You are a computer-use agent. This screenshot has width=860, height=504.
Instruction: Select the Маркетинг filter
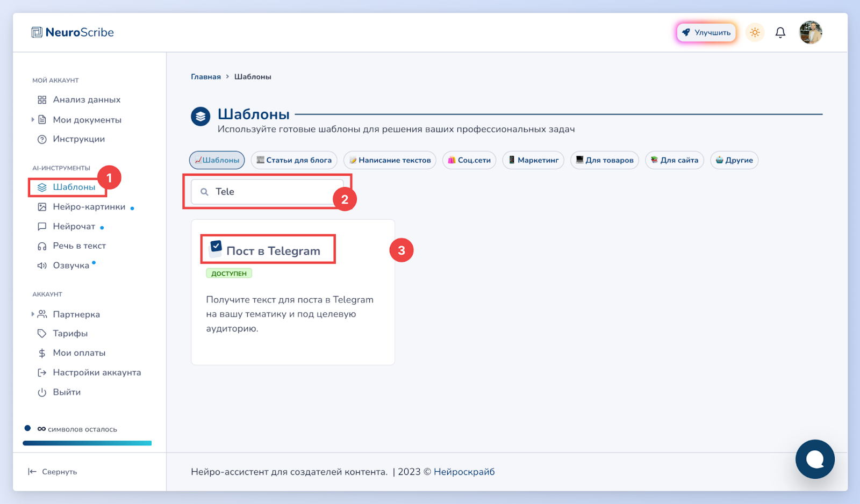click(533, 160)
